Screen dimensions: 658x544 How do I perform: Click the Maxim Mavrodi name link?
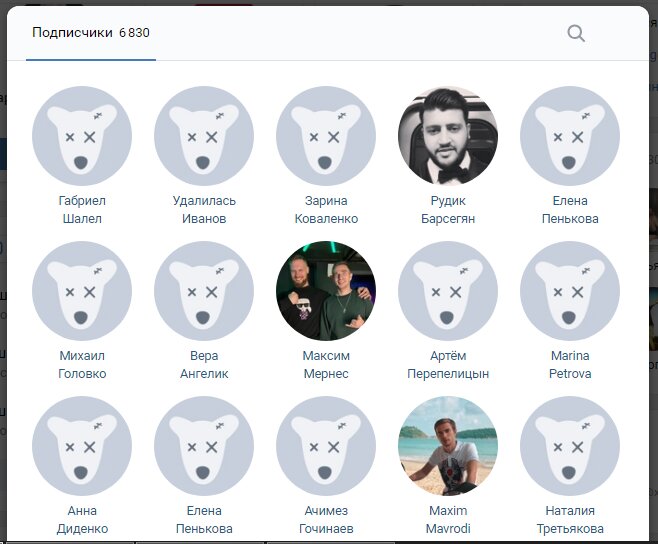(x=448, y=519)
